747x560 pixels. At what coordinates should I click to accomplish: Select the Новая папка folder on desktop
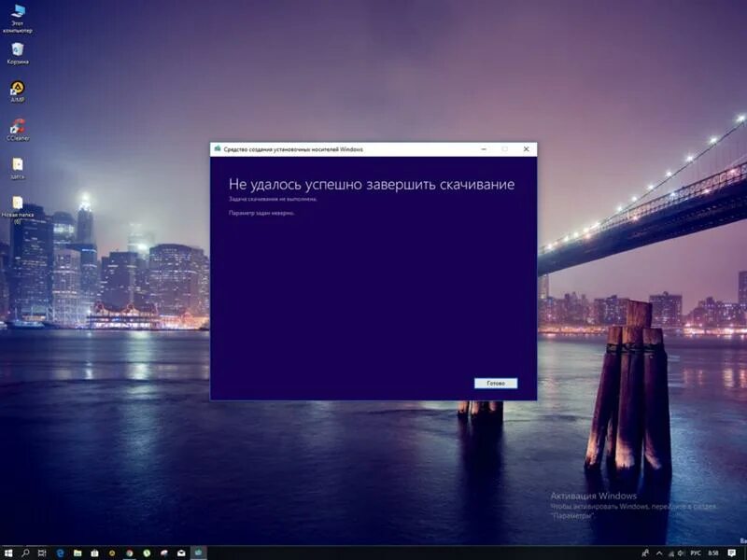click(18, 210)
